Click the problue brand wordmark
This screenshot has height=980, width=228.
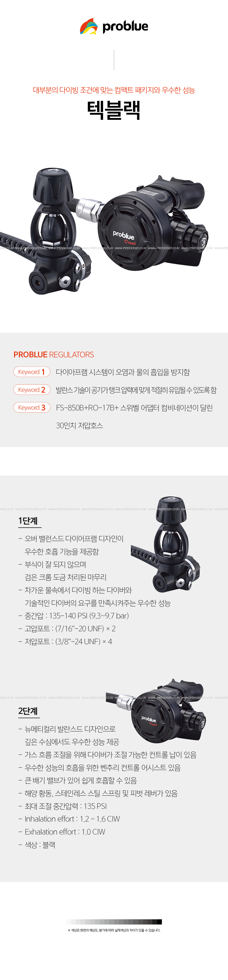125,27
